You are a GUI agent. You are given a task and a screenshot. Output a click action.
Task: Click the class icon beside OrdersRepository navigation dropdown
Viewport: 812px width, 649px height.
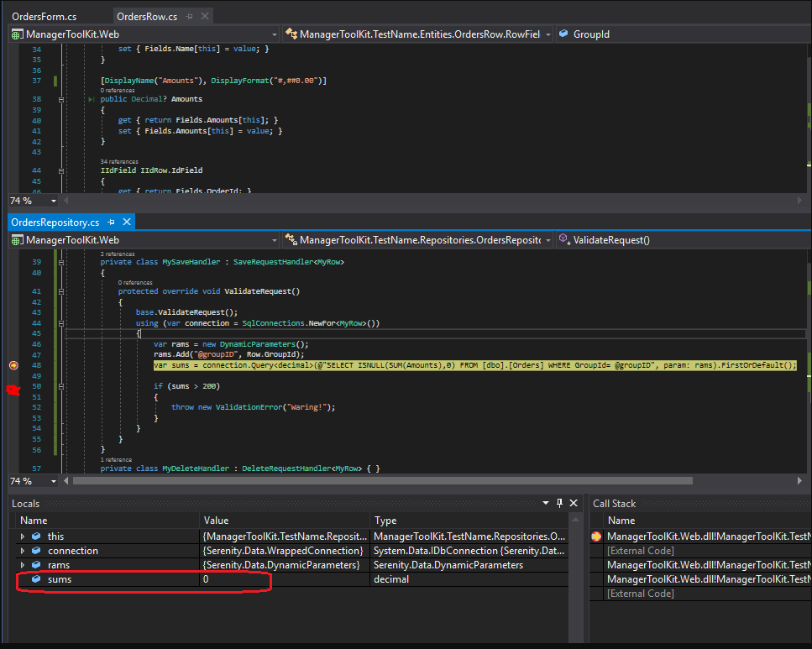pos(291,239)
